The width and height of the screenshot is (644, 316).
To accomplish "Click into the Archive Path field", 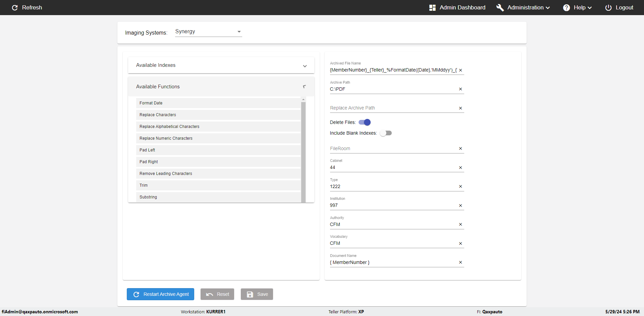I will point(393,89).
